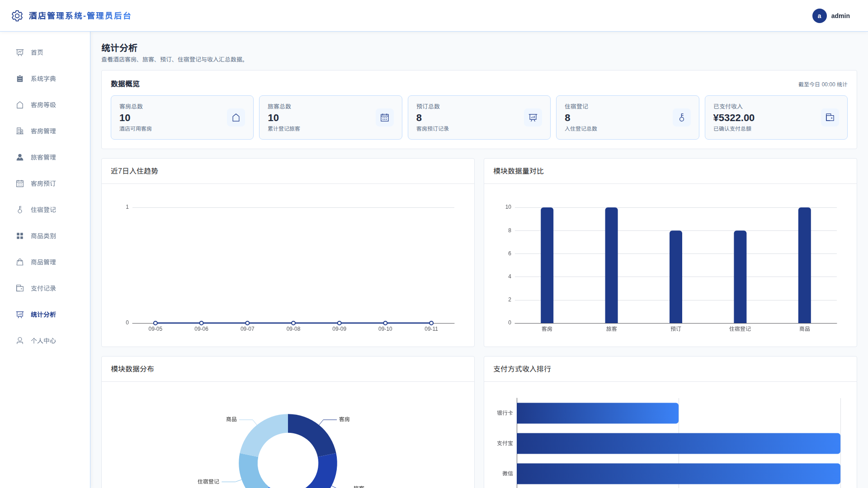Navigate to 客房管理 menu
Image resolution: width=868 pixels, height=488 pixels.
tap(45, 131)
